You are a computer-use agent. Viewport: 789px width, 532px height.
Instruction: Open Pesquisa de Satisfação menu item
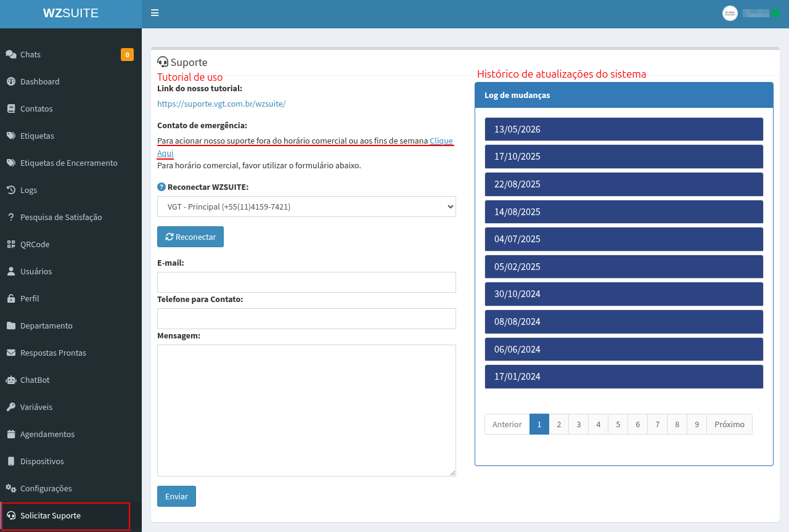tap(71, 217)
